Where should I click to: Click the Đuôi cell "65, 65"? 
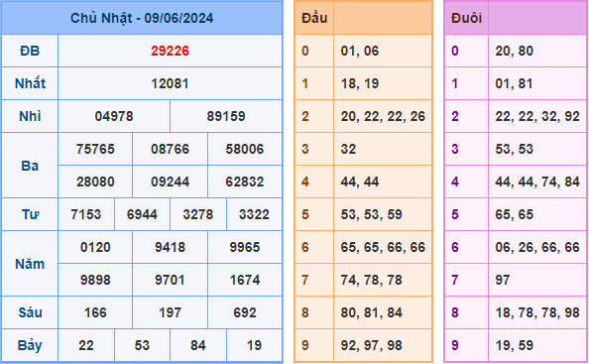pyautogui.click(x=537, y=214)
